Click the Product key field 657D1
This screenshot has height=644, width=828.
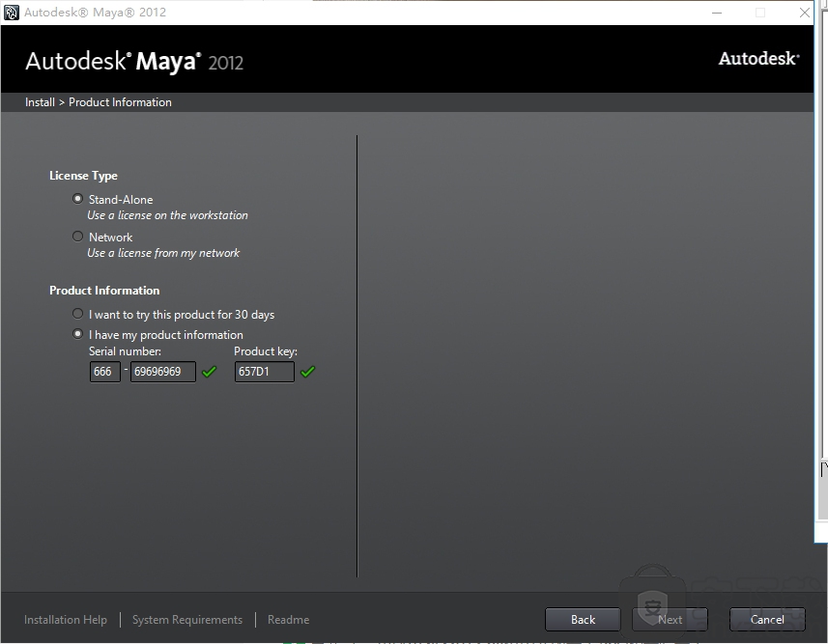click(265, 372)
